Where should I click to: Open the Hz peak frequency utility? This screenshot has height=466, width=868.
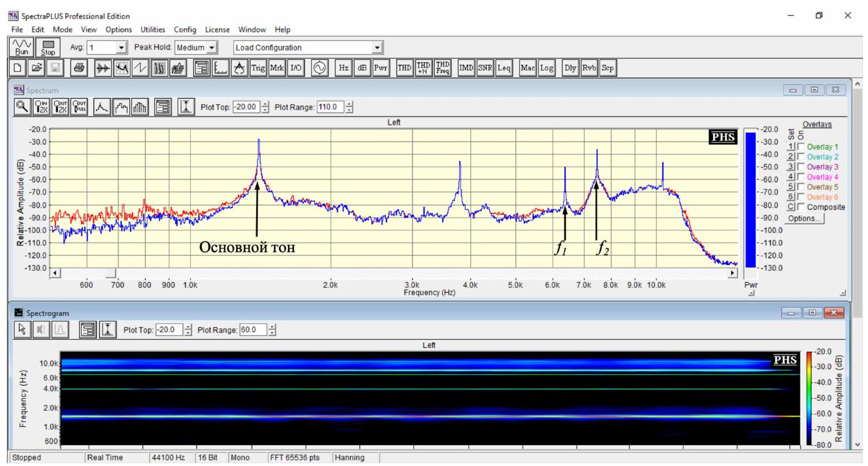[343, 68]
